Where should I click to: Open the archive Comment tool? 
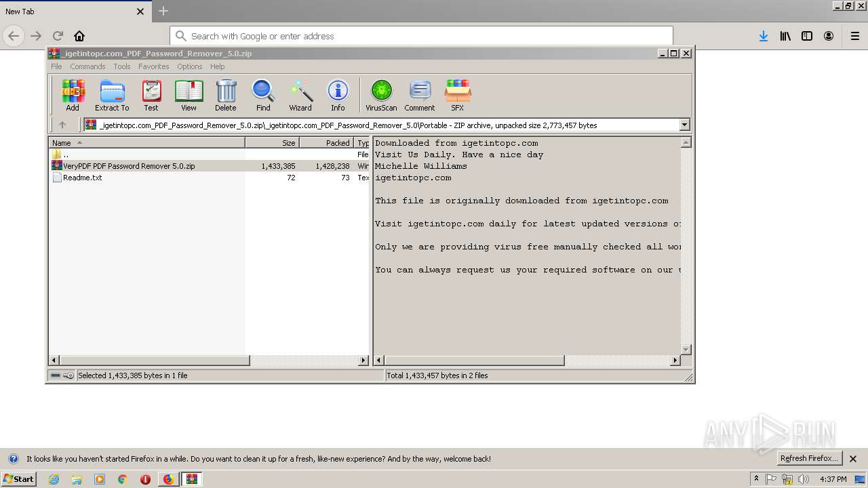pos(420,95)
